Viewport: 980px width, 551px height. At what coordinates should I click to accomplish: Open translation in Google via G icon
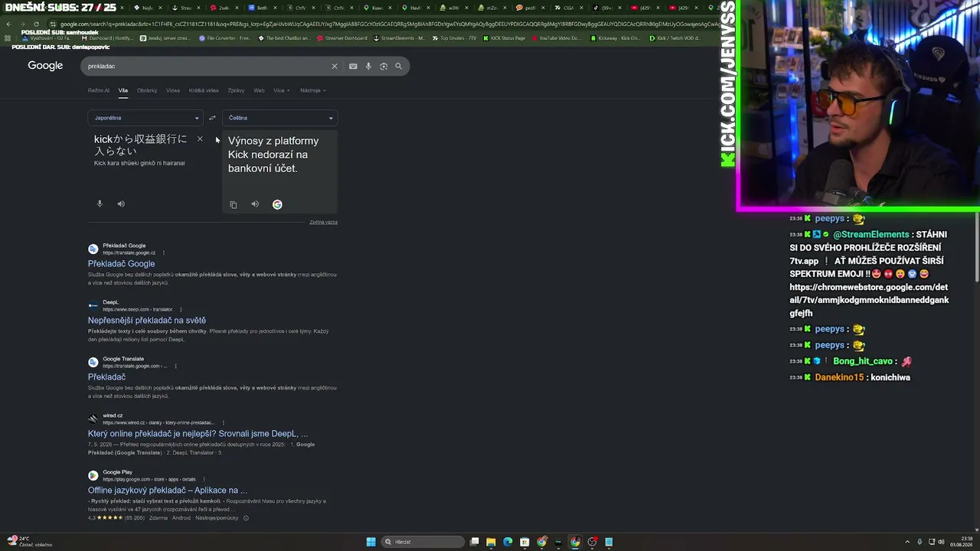(277, 204)
